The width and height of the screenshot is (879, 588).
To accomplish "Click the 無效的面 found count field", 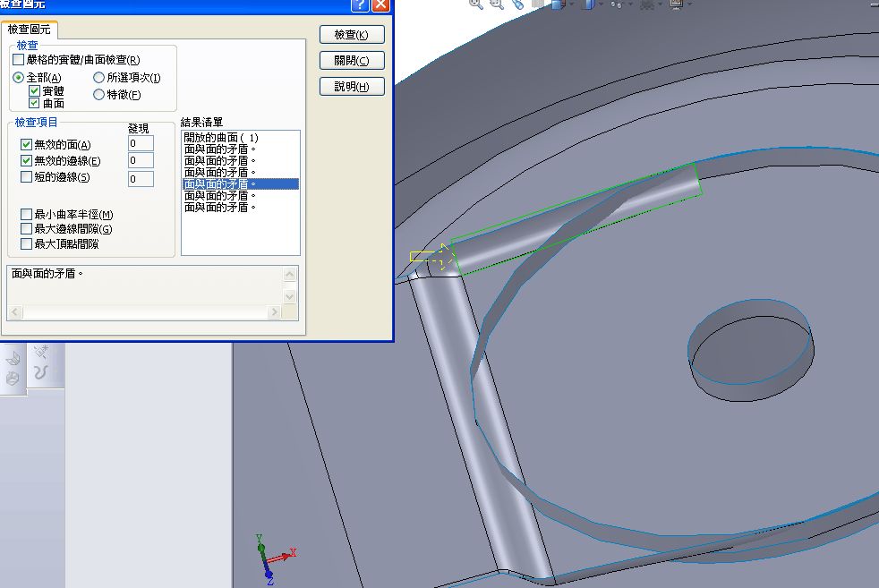I will [141, 143].
